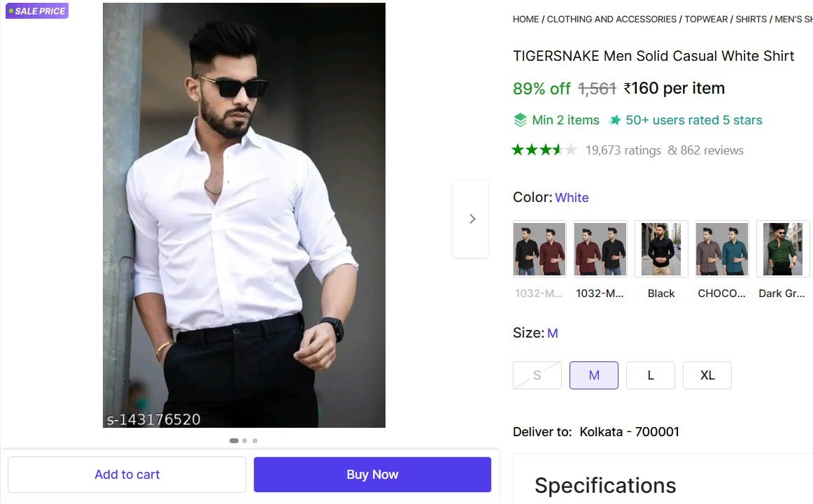Image resolution: width=813 pixels, height=504 pixels.
Task: Open the HOME breadcrumb link
Action: (x=525, y=20)
